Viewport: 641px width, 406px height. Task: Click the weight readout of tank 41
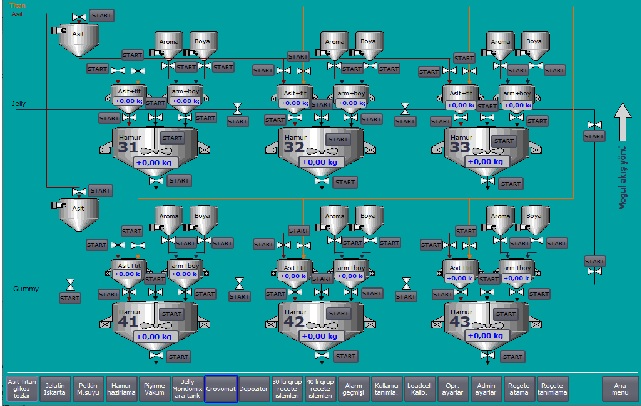pyautogui.click(x=152, y=336)
